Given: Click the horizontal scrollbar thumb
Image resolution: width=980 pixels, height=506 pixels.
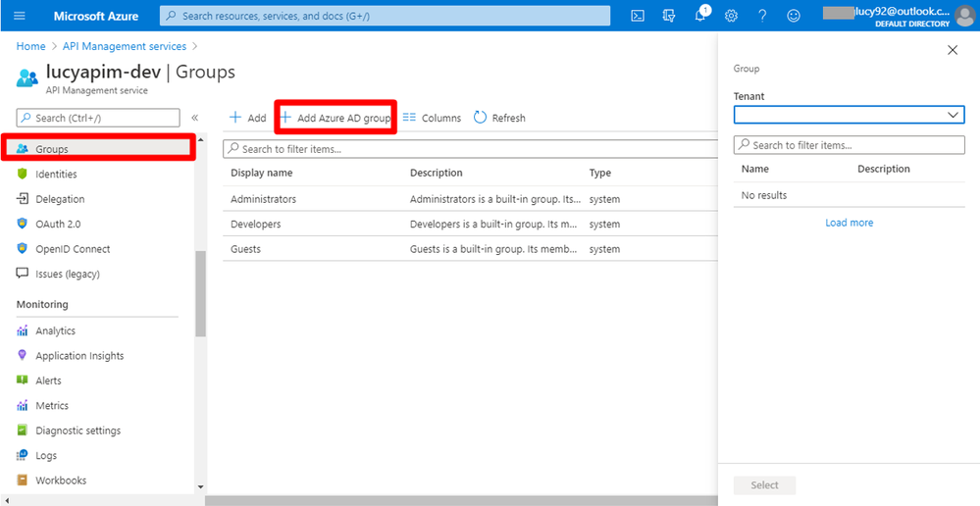Looking at the screenshot, I should [x=461, y=500].
